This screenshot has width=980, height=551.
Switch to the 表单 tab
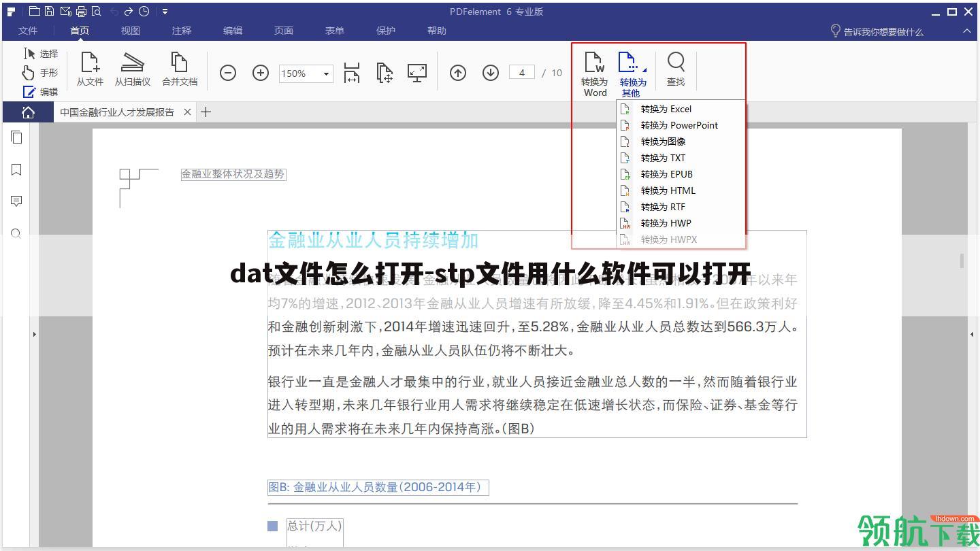335,31
